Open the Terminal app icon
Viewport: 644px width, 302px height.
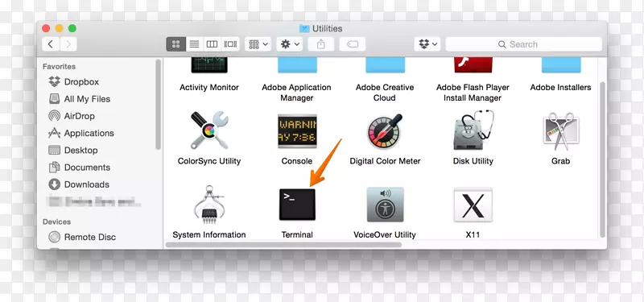[x=297, y=205]
